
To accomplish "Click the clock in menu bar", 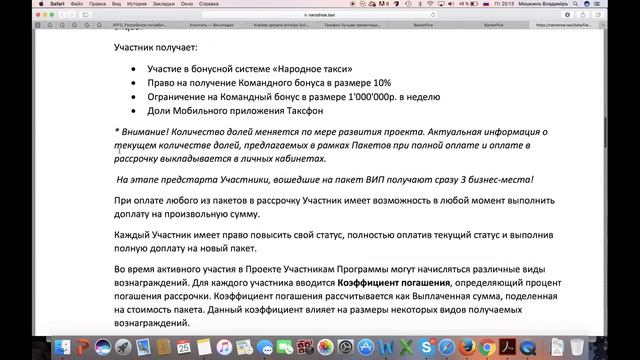I will point(504,4).
